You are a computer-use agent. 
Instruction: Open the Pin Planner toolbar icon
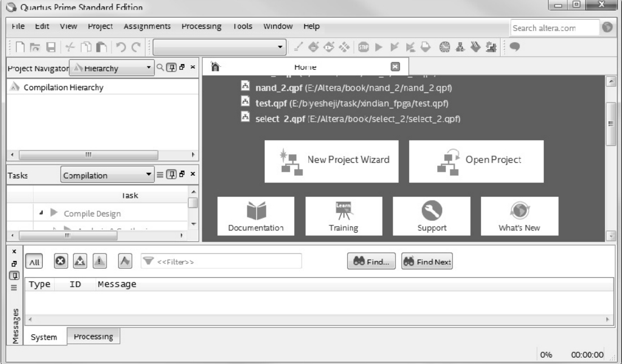329,47
